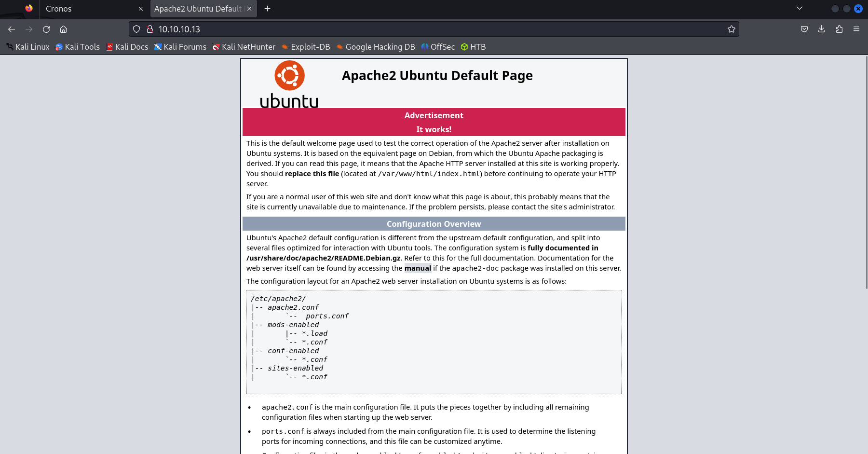The image size is (868, 454).
Task: Open the Downloads panel icon
Action: pyautogui.click(x=821, y=29)
